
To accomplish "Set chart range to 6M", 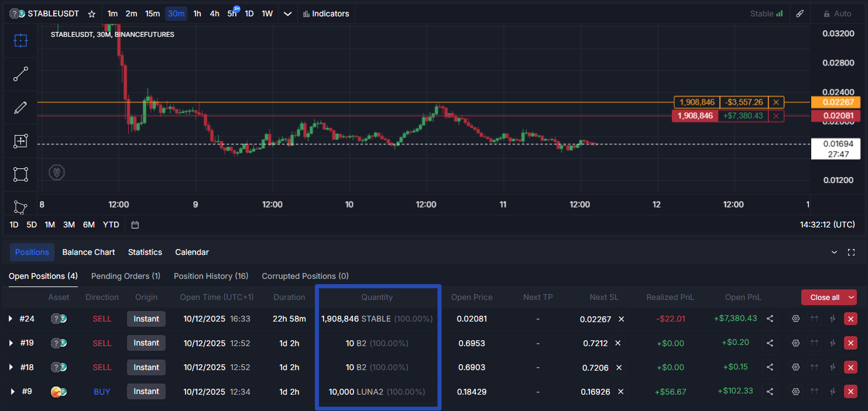I will point(89,225).
